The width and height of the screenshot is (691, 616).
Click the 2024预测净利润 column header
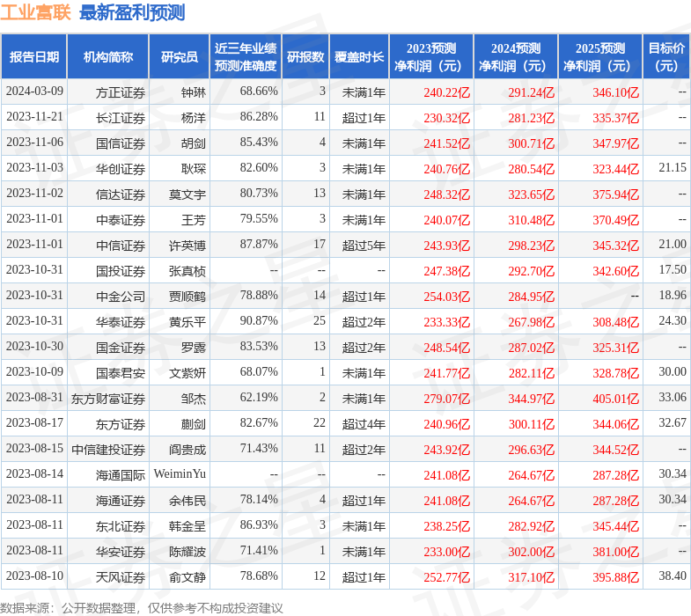point(516,57)
